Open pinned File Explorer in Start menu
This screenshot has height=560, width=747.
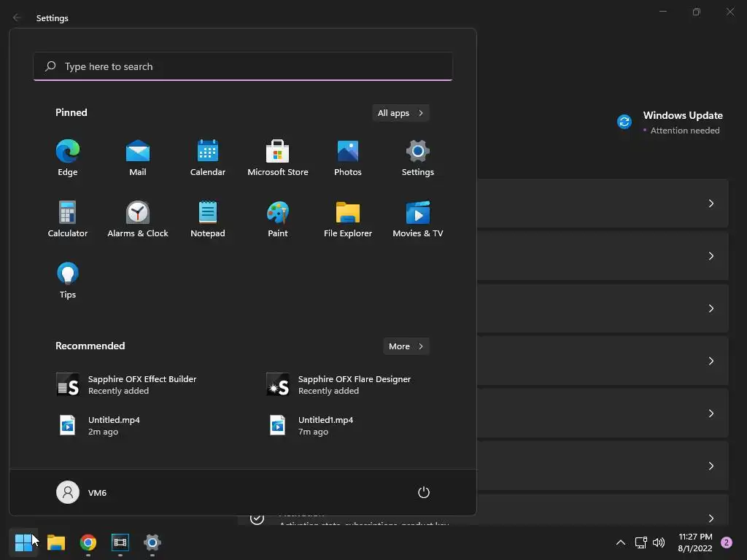point(348,219)
